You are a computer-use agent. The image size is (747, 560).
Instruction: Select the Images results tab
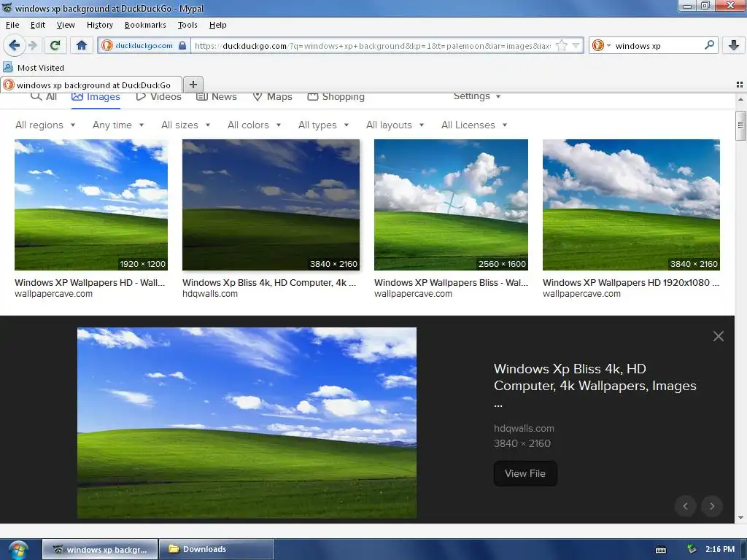tap(96, 97)
